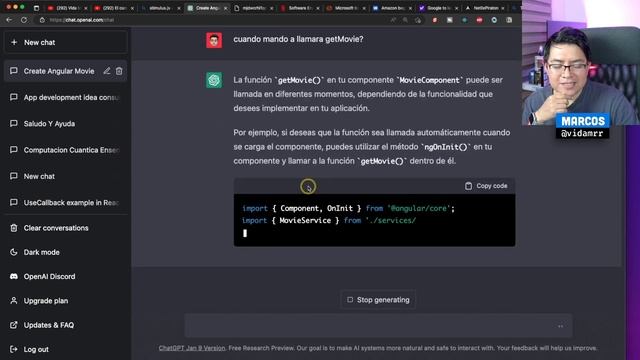Toggle Dark mode
Image resolution: width=640 pixels, height=360 pixels.
click(x=65, y=252)
